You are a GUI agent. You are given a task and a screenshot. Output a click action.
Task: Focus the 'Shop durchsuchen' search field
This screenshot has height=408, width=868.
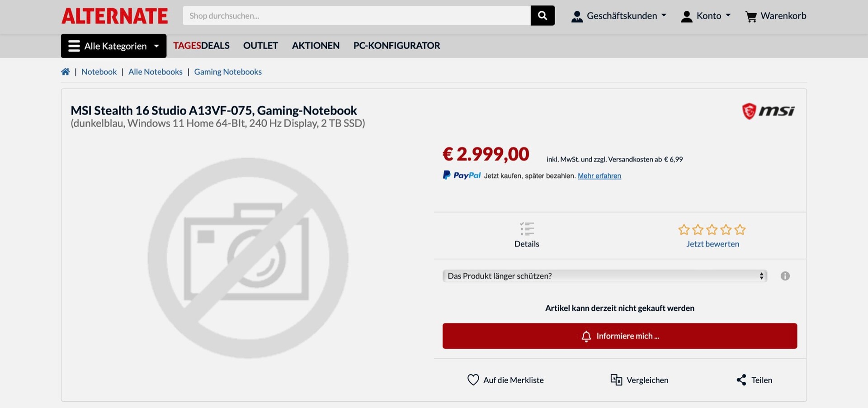point(356,16)
